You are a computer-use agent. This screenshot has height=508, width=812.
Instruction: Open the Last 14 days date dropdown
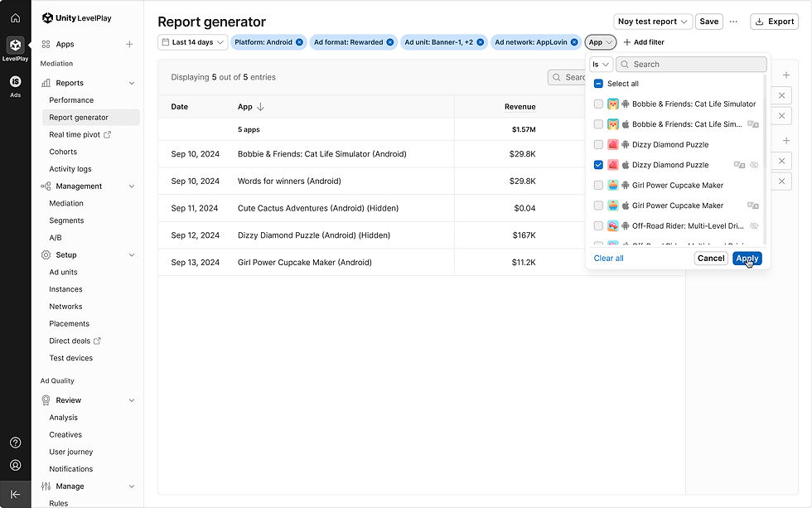pos(192,42)
